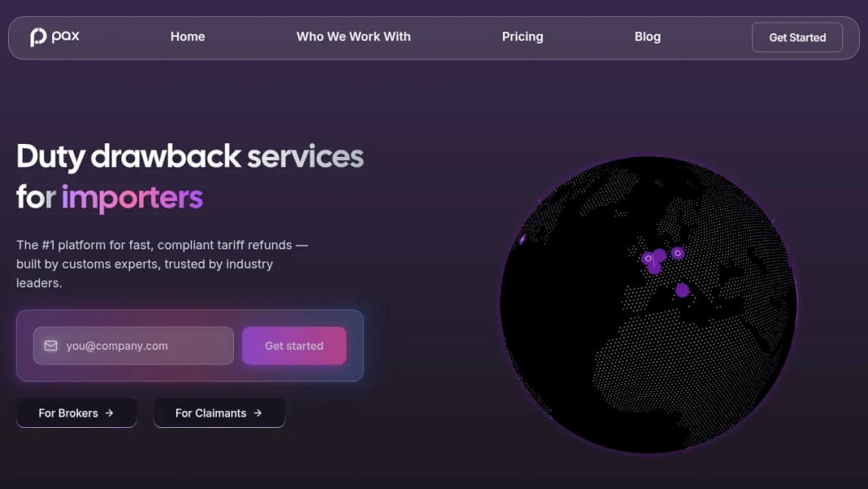This screenshot has width=868, height=489.
Task: Click the arrow icon beside For Brokers
Action: click(x=109, y=413)
